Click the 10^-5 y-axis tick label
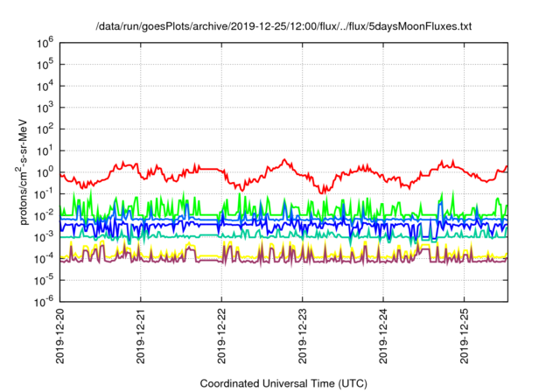The image size is (560, 392). pyautogui.click(x=44, y=280)
